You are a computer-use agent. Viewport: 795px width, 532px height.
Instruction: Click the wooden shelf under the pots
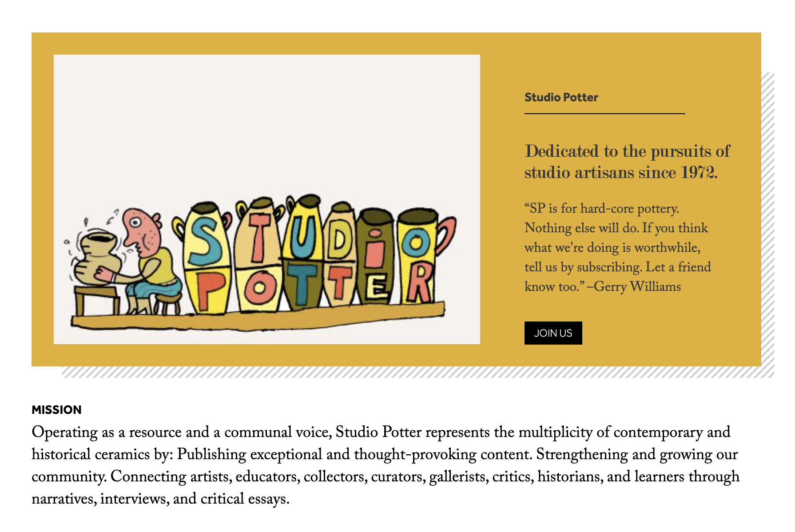(x=258, y=316)
